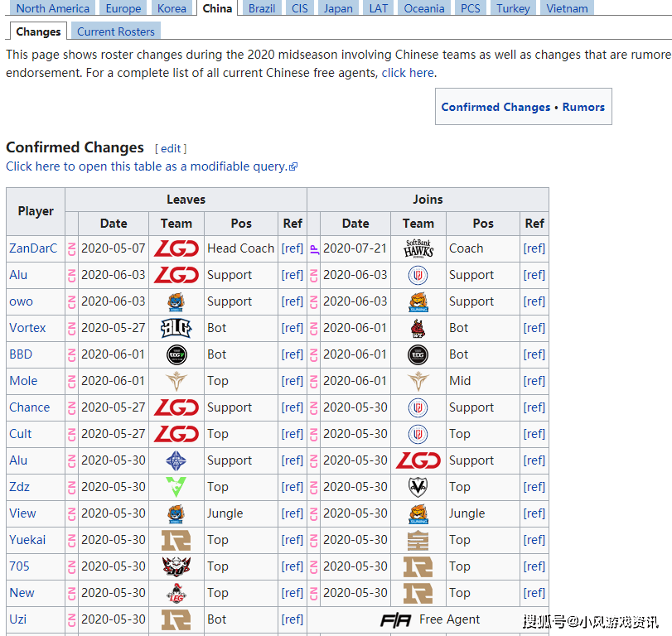The image size is (672, 636).
Task: Click the LGD logo in ZanDarC's leaves row
Action: tap(176, 248)
